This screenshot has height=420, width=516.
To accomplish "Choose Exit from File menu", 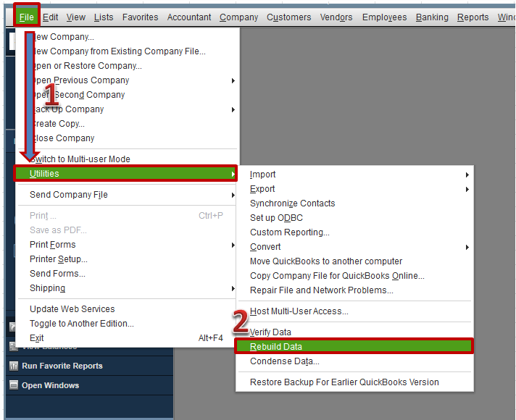I will pyautogui.click(x=36, y=338).
